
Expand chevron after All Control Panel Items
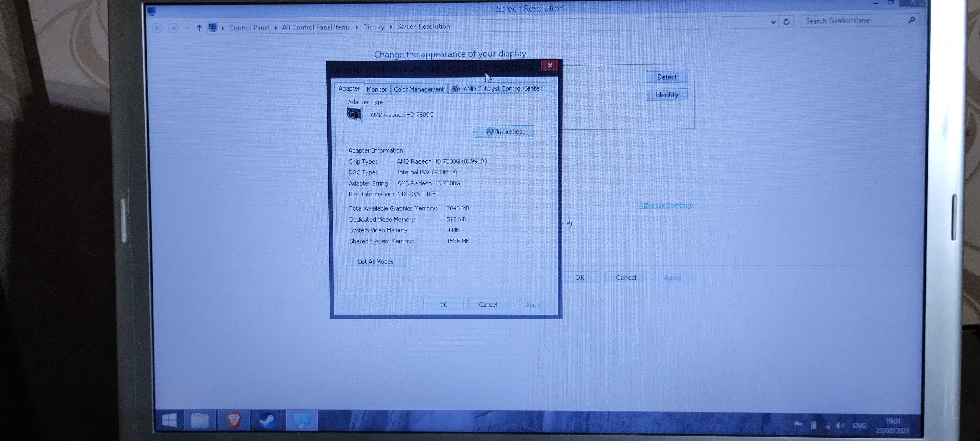356,27
